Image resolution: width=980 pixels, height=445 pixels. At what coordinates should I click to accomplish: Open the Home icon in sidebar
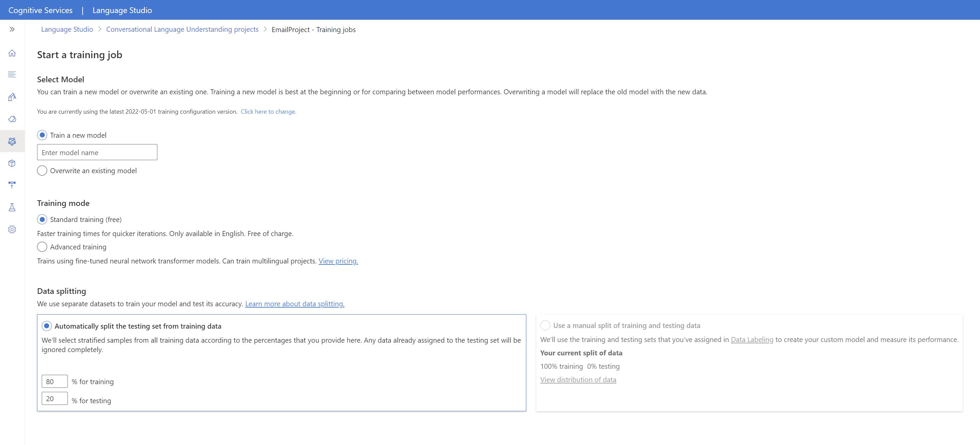click(12, 53)
